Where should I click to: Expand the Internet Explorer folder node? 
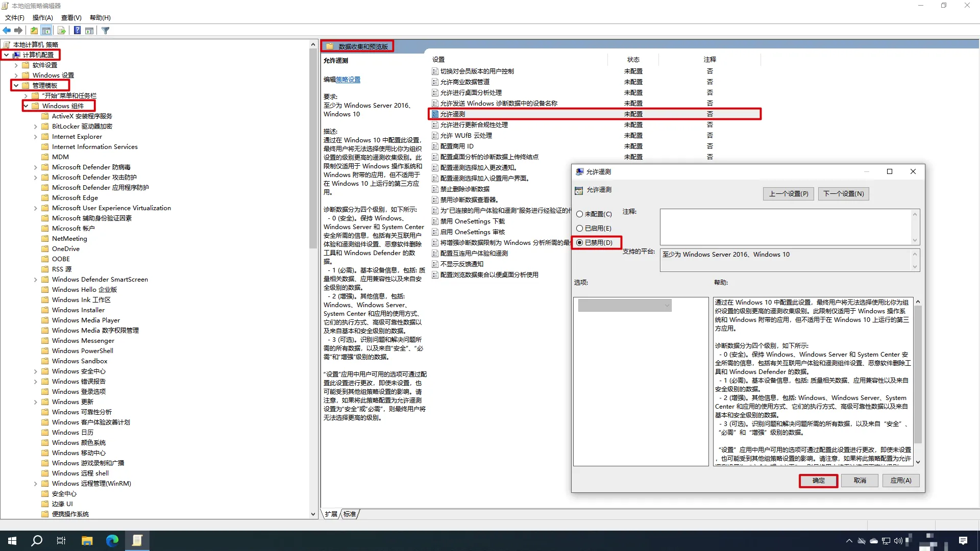point(35,137)
